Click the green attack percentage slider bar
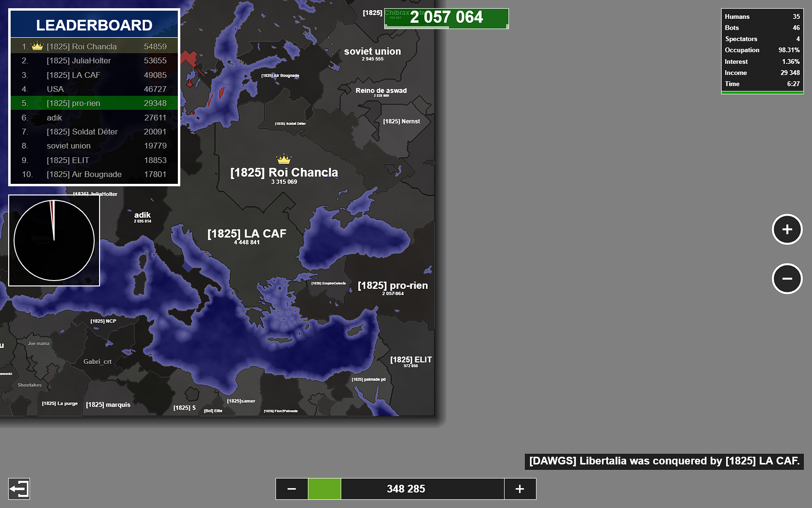This screenshot has height=508, width=812. (x=324, y=489)
